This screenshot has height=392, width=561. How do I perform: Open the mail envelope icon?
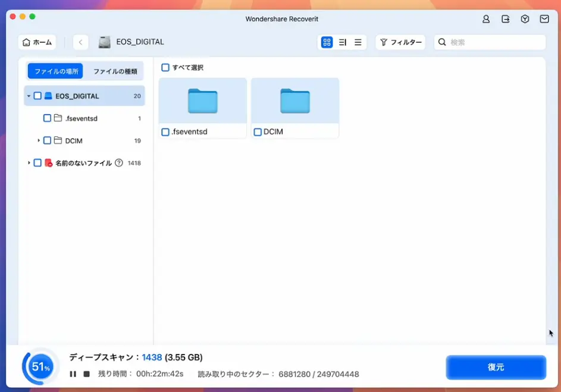coord(544,19)
